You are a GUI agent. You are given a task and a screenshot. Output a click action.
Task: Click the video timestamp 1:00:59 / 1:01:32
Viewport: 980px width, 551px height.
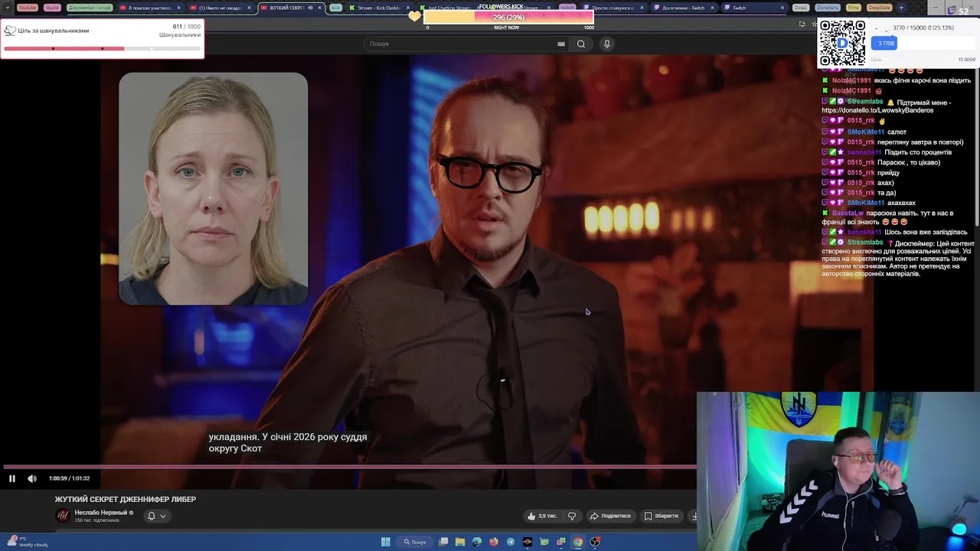pos(69,478)
